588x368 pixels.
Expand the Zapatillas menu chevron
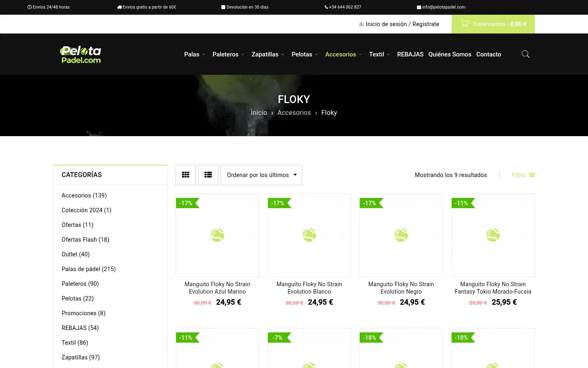pos(283,54)
